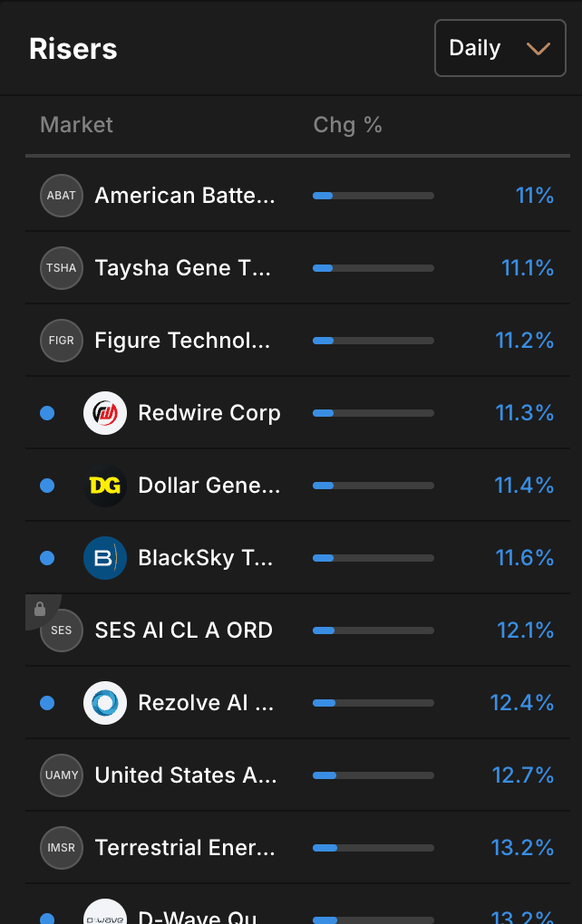This screenshot has width=582, height=924.
Task: Sort by the Chg % column header
Action: (347, 125)
